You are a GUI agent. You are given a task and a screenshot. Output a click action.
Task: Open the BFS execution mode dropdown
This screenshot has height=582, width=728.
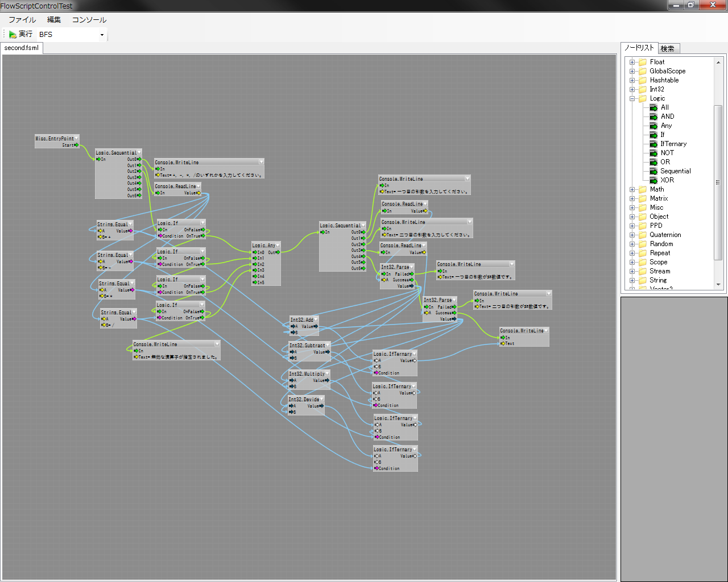click(x=102, y=35)
